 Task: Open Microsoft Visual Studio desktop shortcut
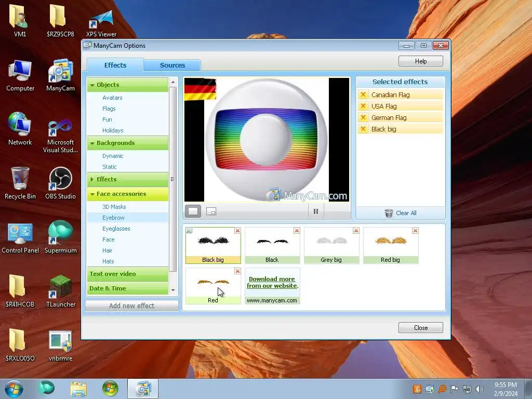click(x=60, y=136)
